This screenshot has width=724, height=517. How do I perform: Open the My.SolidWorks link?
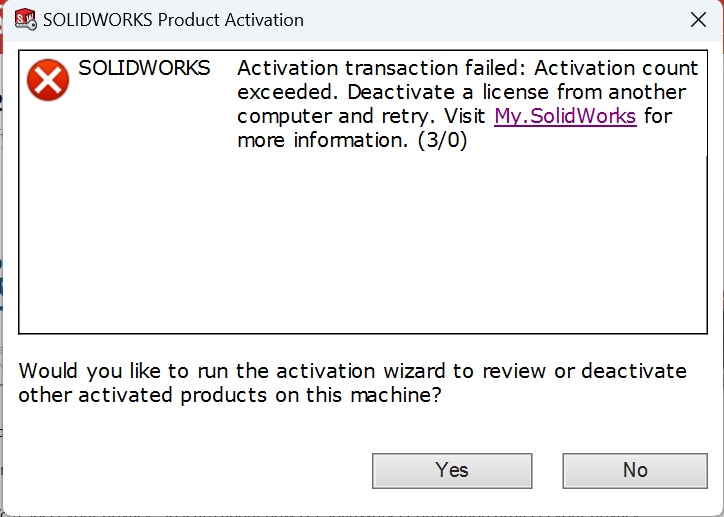click(565, 116)
